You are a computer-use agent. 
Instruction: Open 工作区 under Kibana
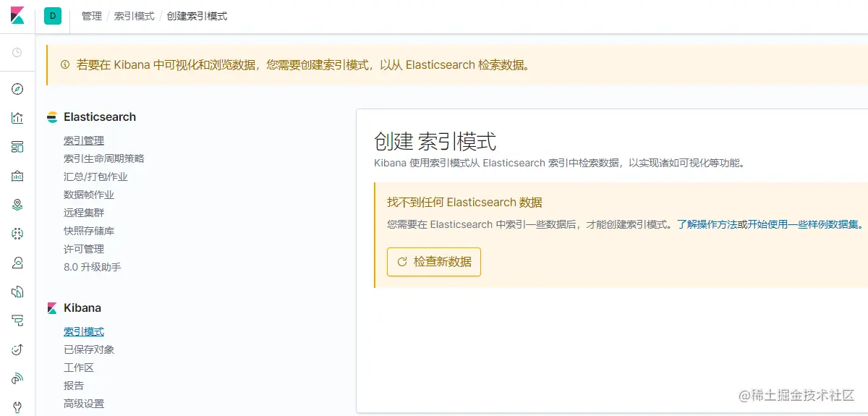pos(79,368)
